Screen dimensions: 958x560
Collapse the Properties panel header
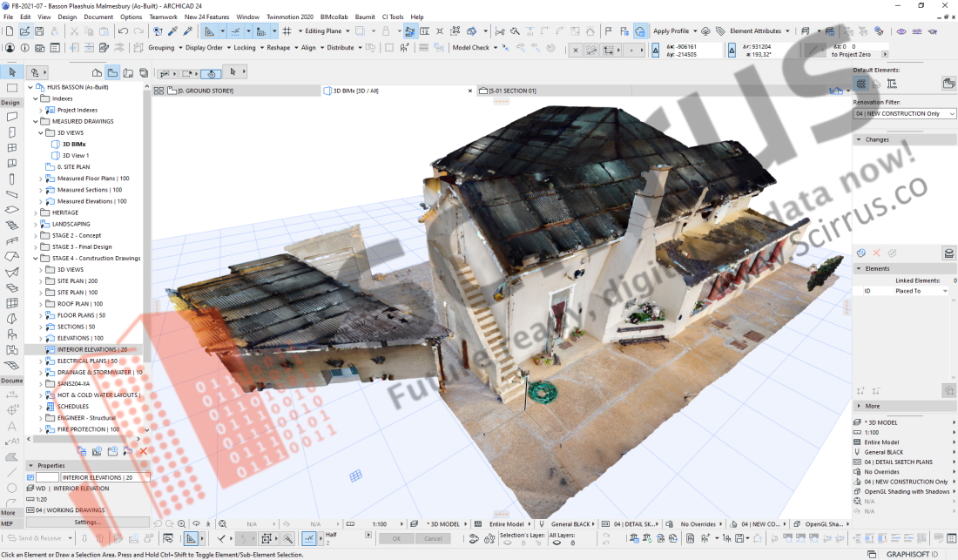pos(30,465)
